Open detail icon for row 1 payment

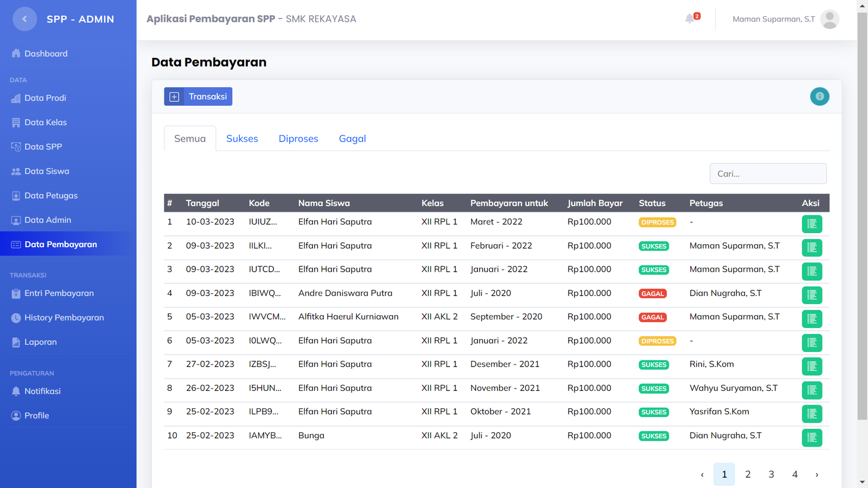pyautogui.click(x=812, y=224)
